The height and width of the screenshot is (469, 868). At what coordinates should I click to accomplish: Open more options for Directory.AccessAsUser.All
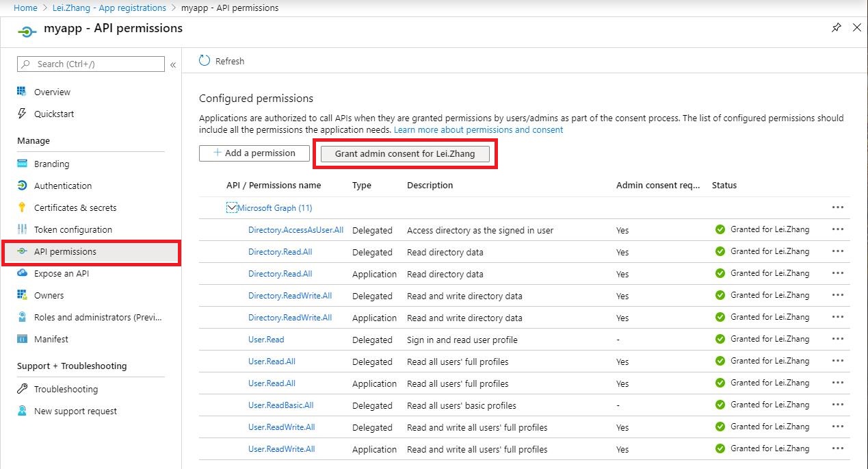(x=837, y=229)
